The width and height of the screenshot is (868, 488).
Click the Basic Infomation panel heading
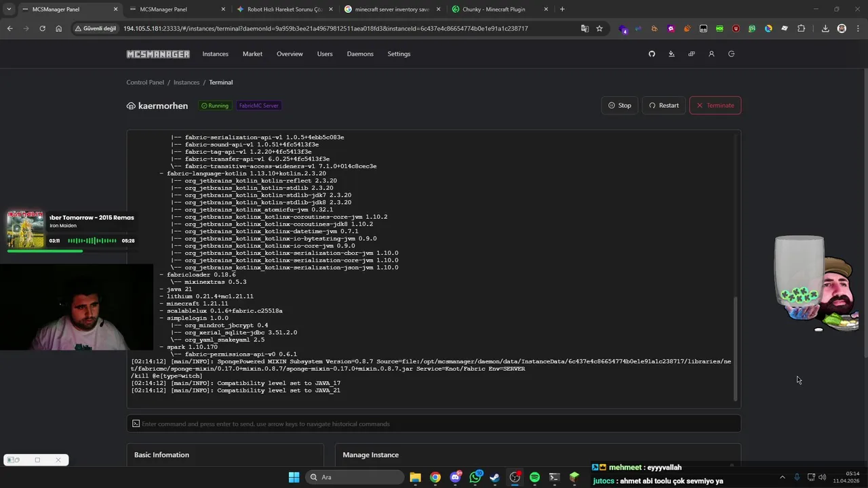tap(161, 455)
